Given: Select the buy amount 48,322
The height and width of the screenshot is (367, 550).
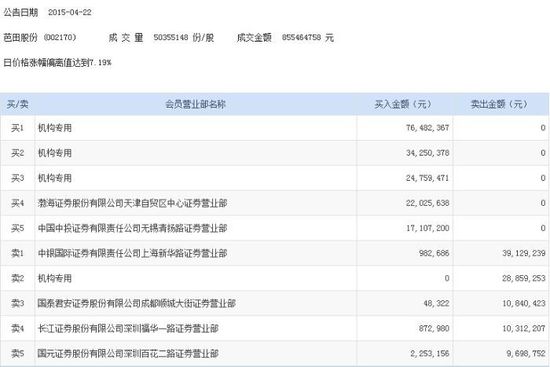Looking at the screenshot, I should point(436,303).
